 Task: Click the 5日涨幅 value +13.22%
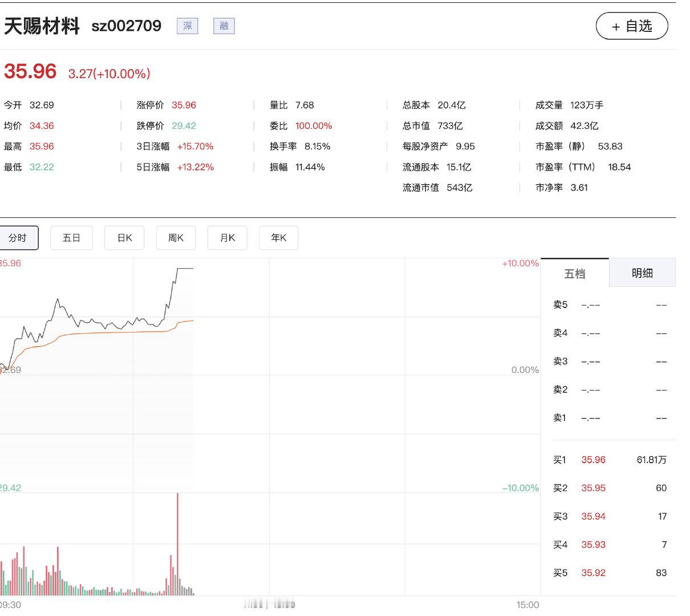195,167
